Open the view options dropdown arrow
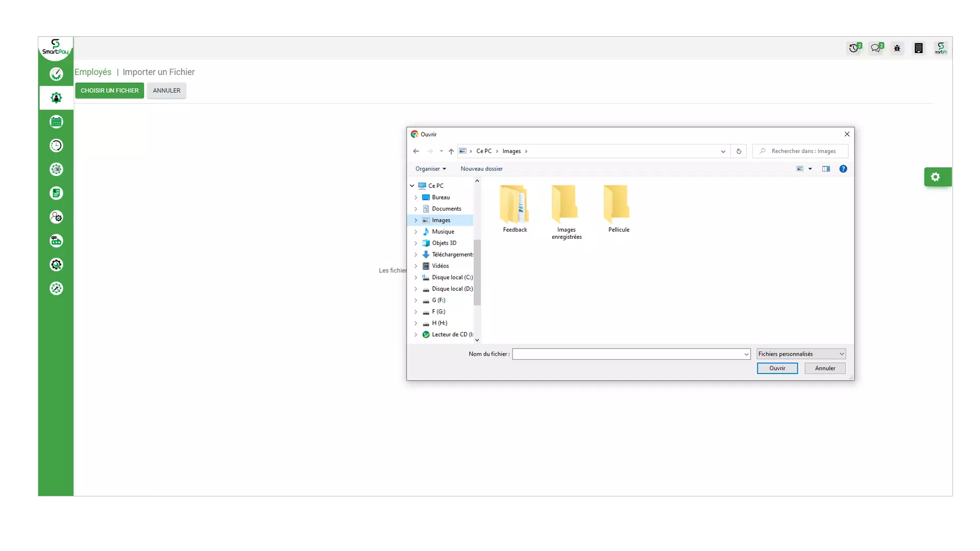 click(x=810, y=169)
